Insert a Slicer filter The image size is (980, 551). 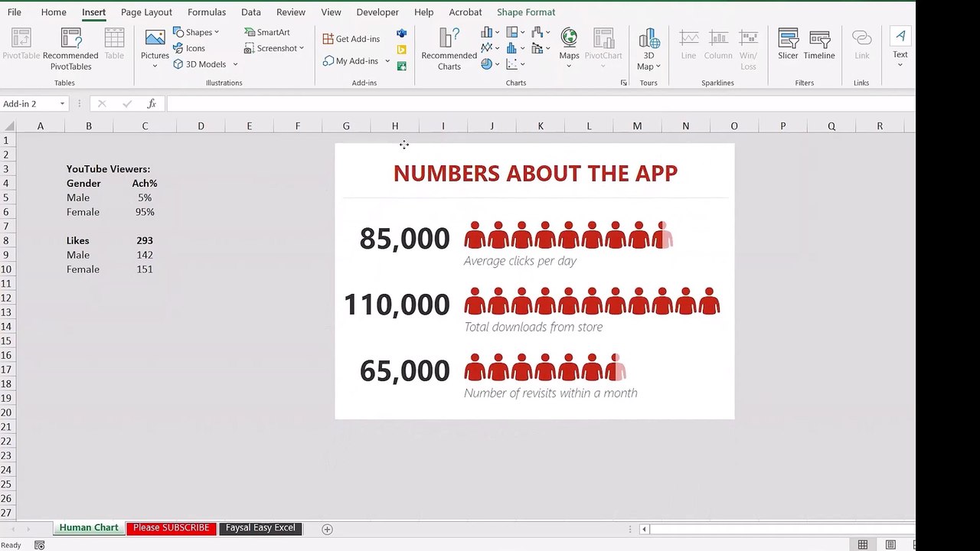(x=788, y=44)
